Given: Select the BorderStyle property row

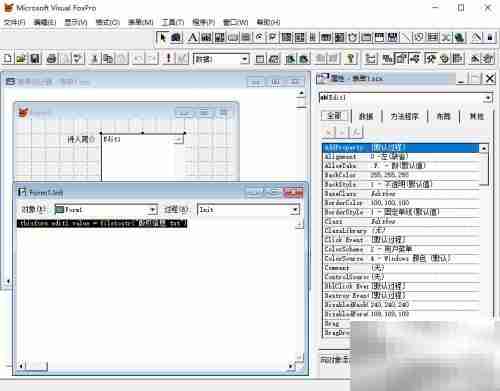Looking at the screenshot, I should coord(401,212).
